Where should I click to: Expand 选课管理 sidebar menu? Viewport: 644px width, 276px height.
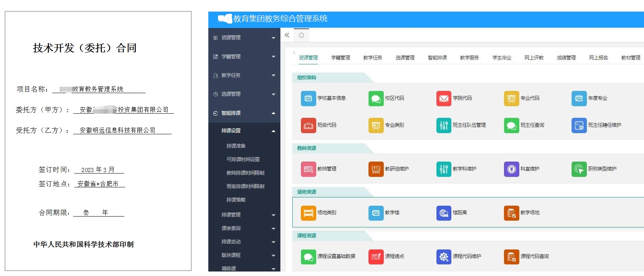[244, 94]
